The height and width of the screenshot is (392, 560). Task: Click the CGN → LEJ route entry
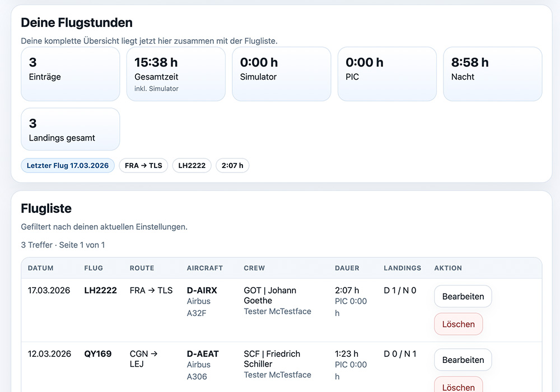(143, 359)
